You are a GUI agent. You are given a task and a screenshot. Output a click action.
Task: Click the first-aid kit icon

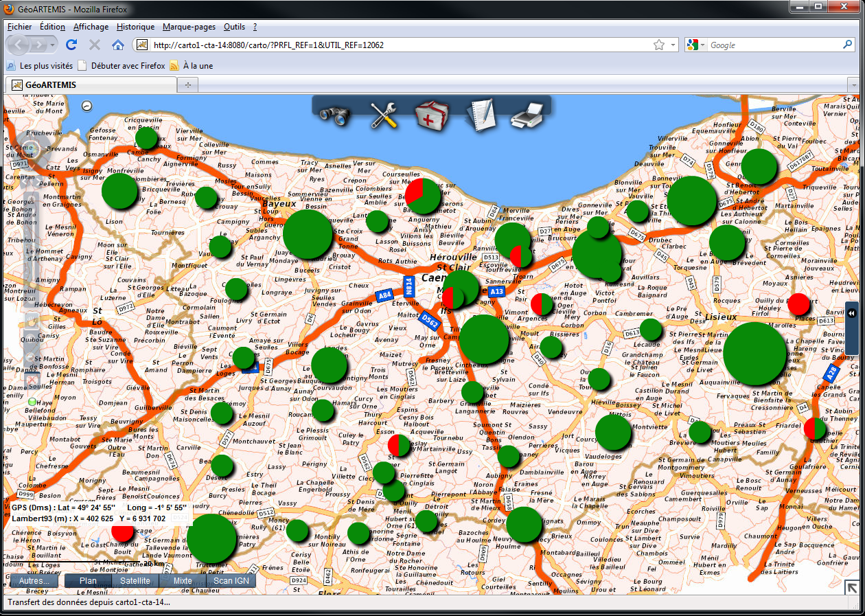432,115
